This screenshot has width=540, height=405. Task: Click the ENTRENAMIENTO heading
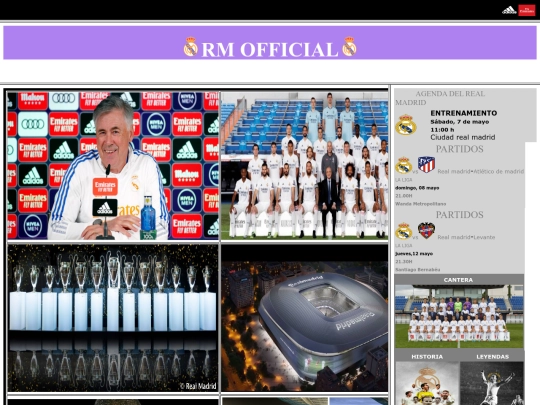coord(464,113)
